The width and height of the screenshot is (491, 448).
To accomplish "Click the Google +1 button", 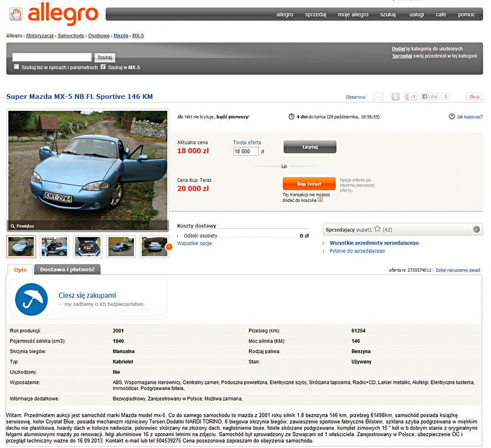I will coord(410,97).
